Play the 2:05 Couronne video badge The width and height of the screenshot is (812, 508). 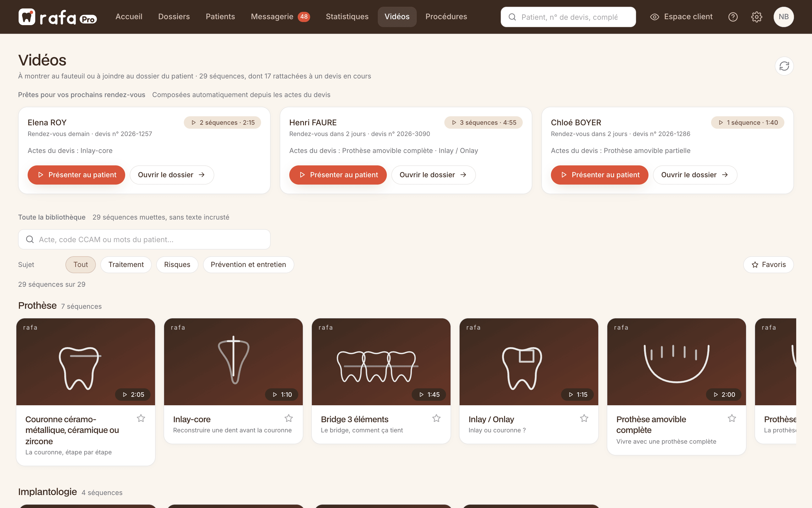tap(133, 395)
